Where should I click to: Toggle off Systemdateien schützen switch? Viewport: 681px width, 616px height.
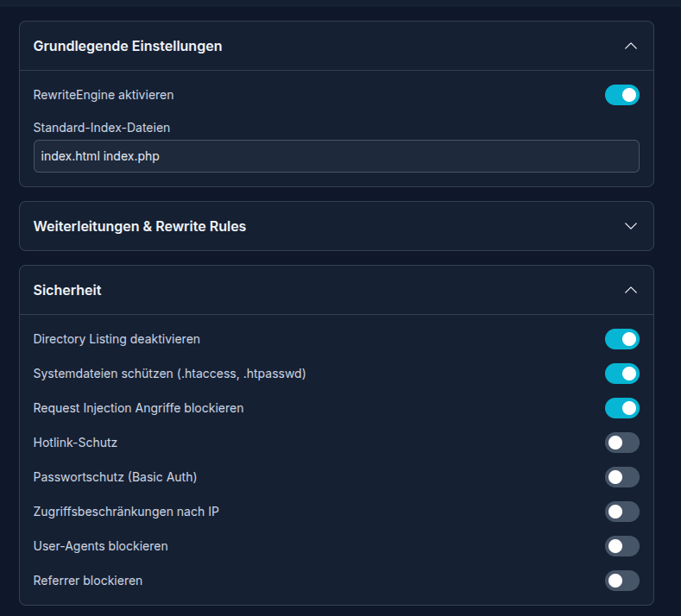pyautogui.click(x=621, y=374)
